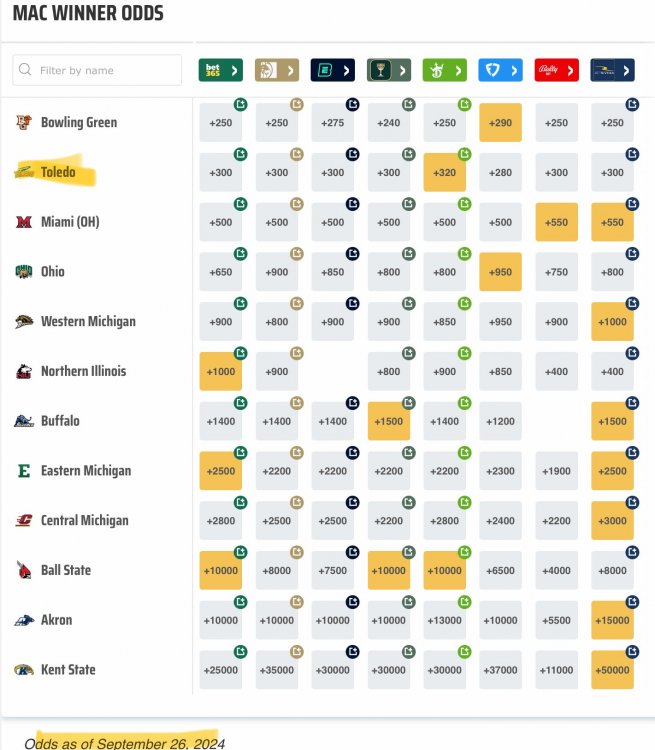Click the Ball State cardinal logo
Screen dimensions: 655x750
[x=22, y=571]
